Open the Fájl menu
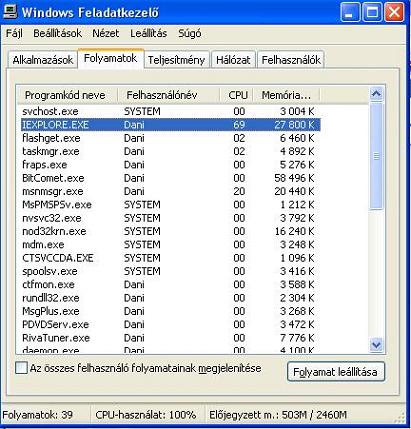Image resolution: width=411 pixels, height=429 pixels. [x=14, y=33]
